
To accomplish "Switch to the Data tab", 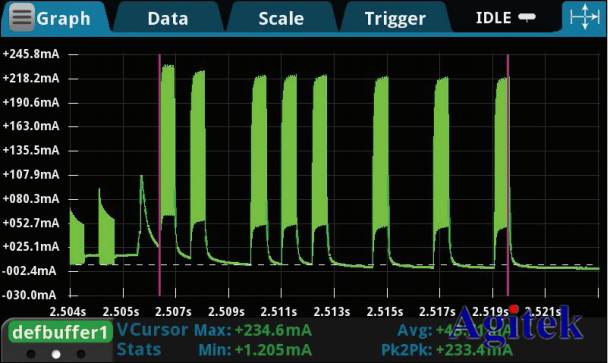I will point(168,18).
